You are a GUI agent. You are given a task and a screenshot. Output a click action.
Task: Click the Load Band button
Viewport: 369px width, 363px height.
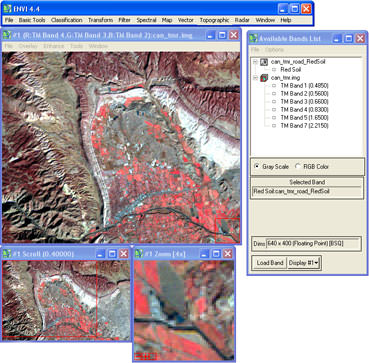[x=270, y=263]
